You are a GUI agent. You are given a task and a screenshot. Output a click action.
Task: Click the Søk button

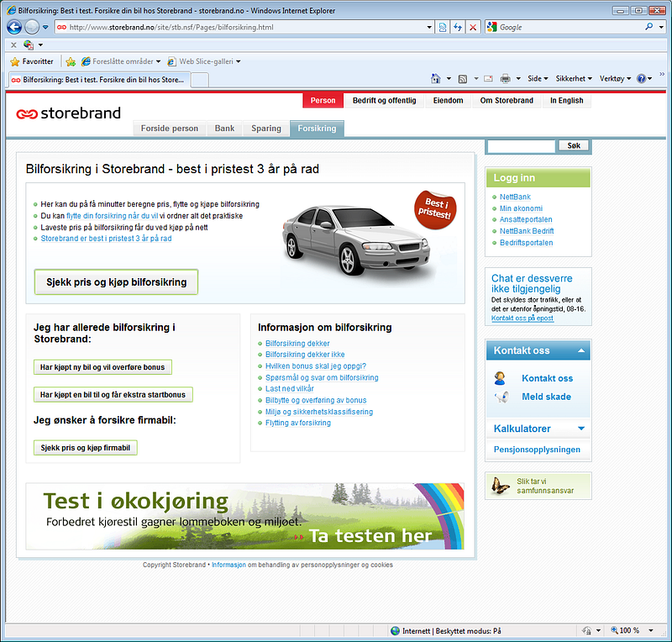[x=574, y=146]
